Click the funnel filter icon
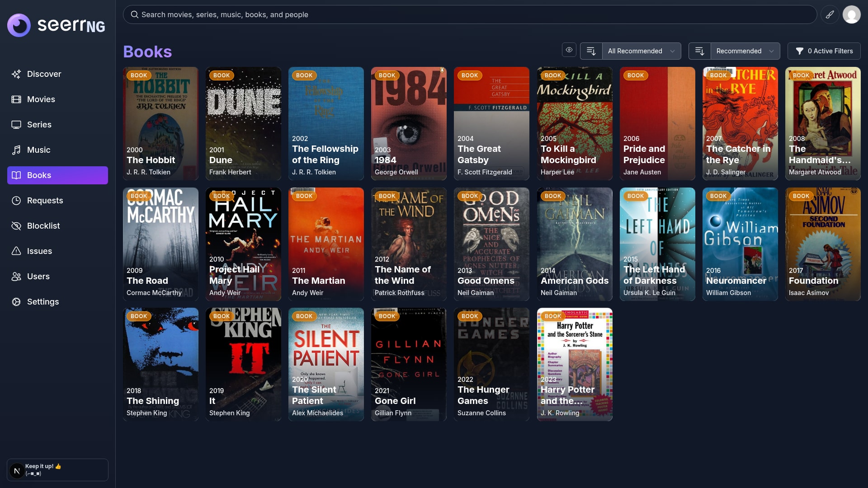This screenshot has height=488, width=868. click(799, 51)
